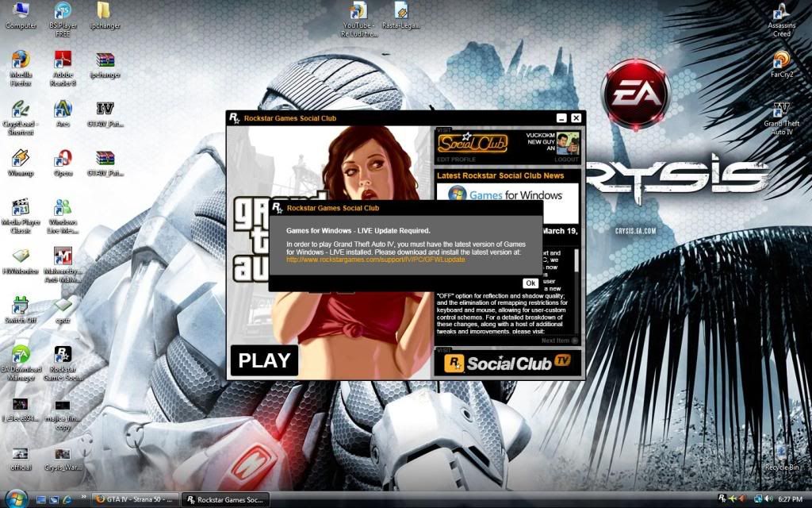812x508 pixels.
Task: Click the user avatar picture
Action: pos(567,144)
